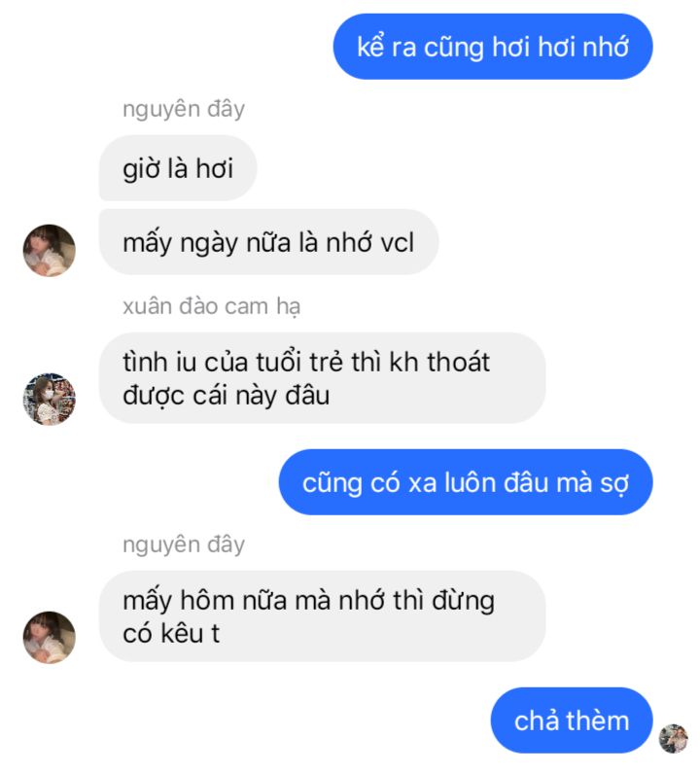
Task: Click 'nguyên đây' name label above 'giờ là hơi'
Action: click(x=184, y=109)
